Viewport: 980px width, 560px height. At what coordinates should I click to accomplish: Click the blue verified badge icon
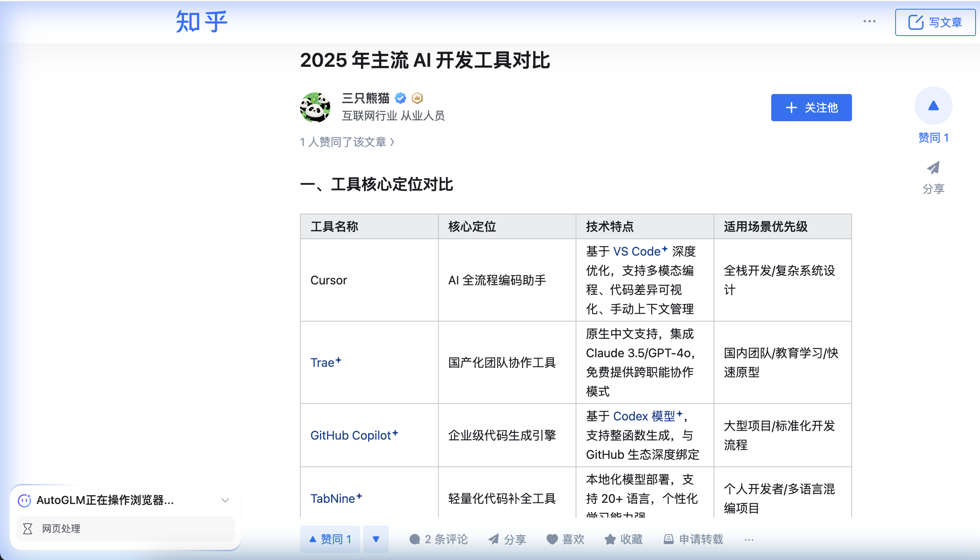tap(400, 98)
